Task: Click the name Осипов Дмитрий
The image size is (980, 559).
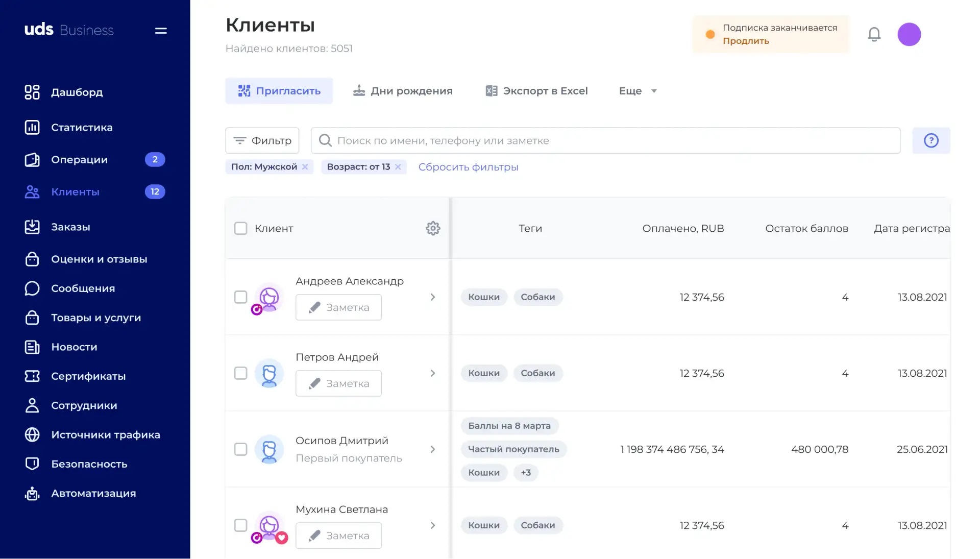Action: (x=342, y=441)
